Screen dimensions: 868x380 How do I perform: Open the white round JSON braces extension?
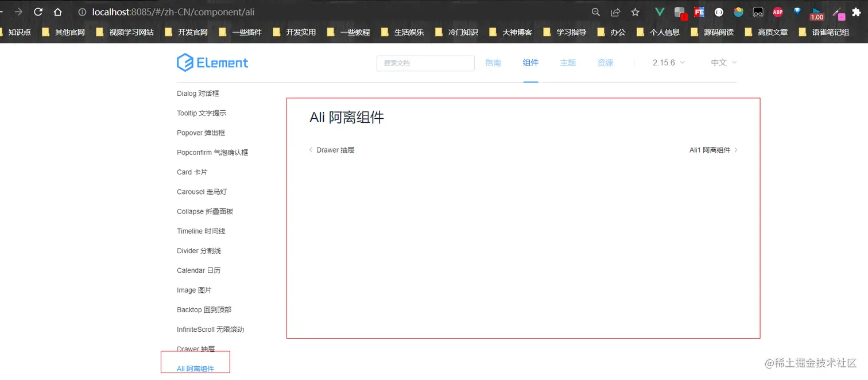tap(719, 12)
